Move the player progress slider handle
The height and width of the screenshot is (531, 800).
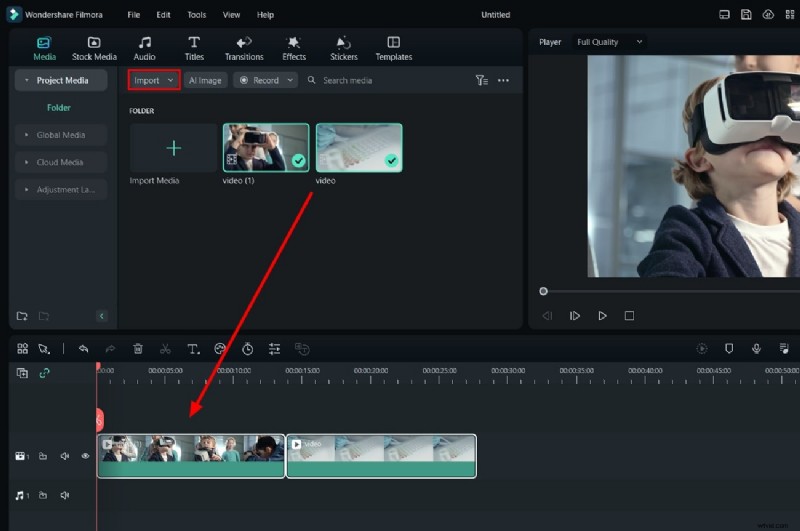click(x=543, y=291)
